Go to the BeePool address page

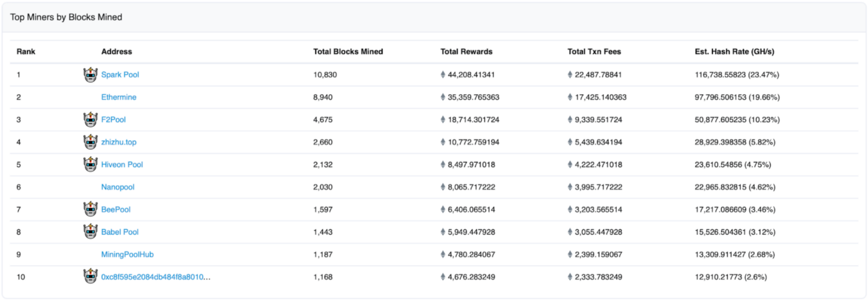pos(116,210)
